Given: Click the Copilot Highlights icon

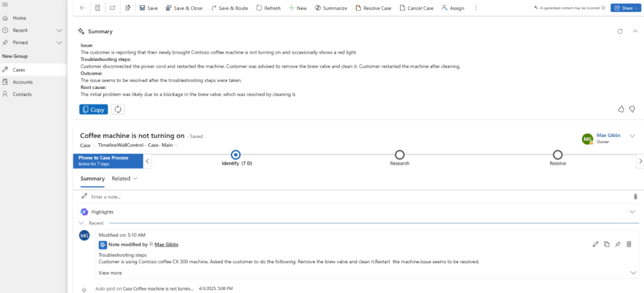Looking at the screenshot, I should tap(84, 212).
